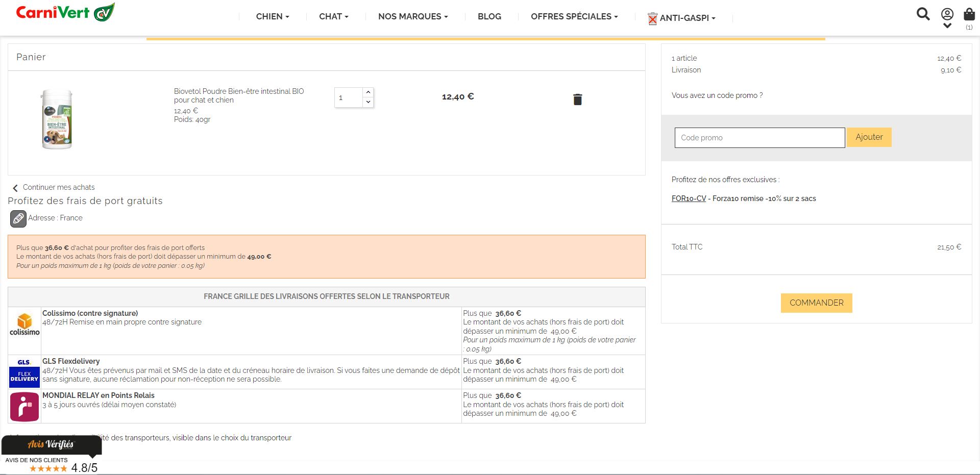
Task: Click the Ajouter promo code button
Action: click(x=869, y=137)
